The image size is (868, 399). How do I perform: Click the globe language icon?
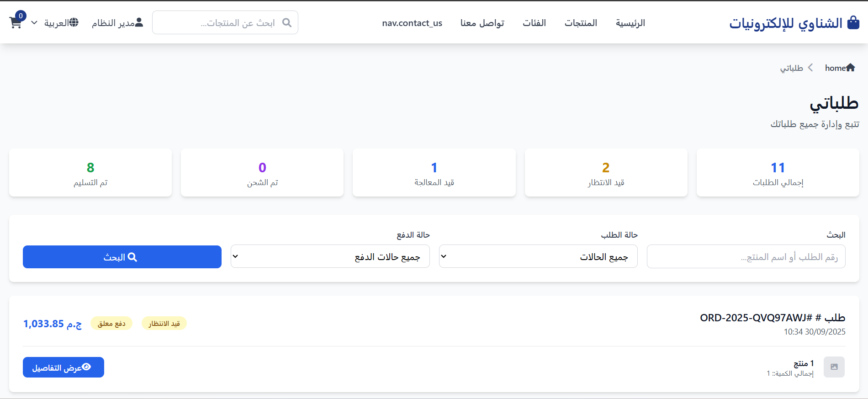coord(74,22)
